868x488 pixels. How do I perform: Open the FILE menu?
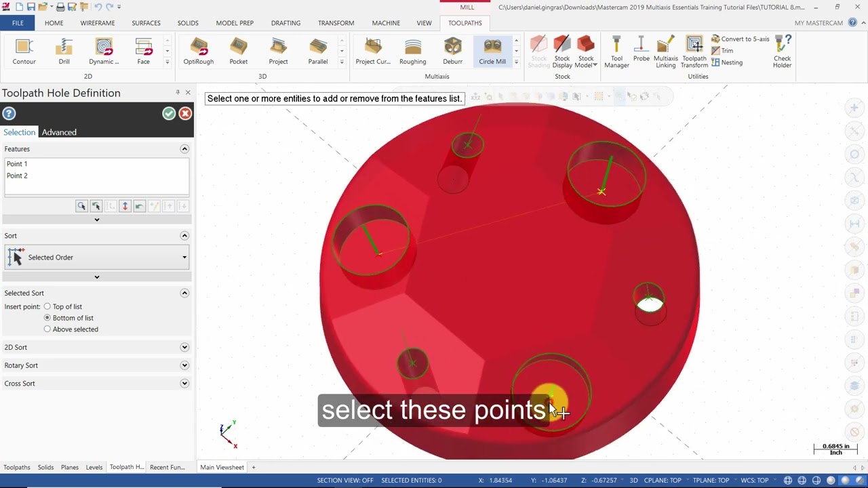[18, 23]
